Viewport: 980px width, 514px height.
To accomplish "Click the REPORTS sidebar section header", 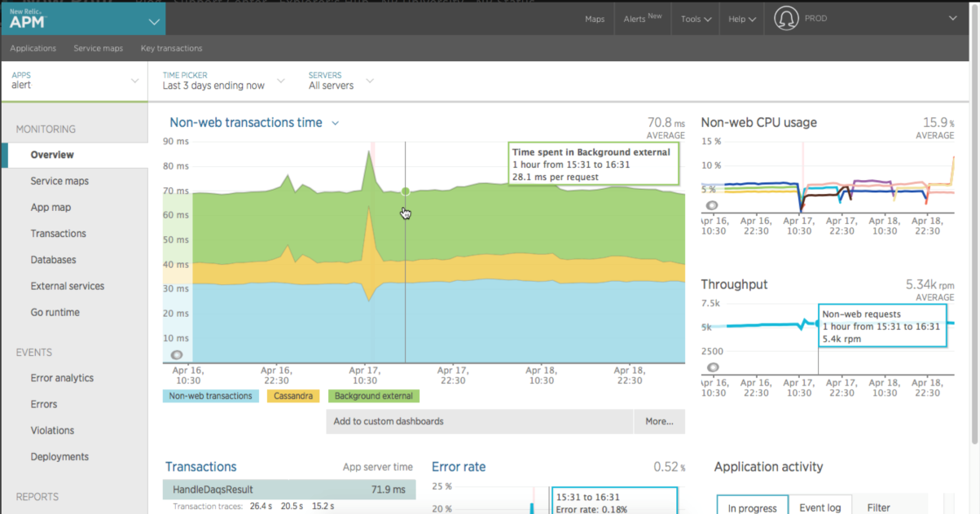I will 37,496.
